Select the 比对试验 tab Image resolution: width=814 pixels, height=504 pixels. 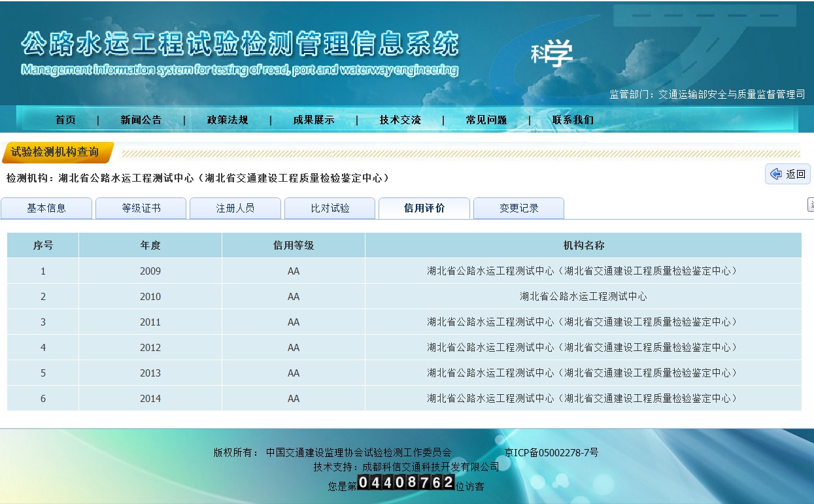click(330, 209)
